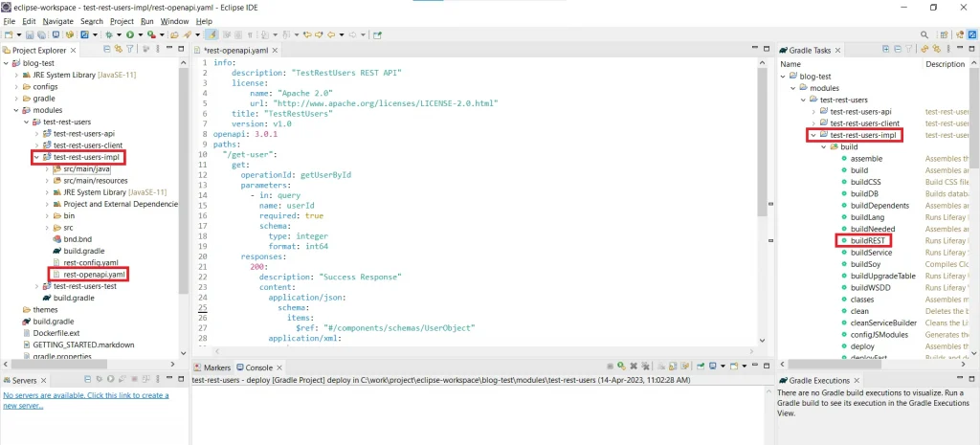Toggle Link with Editor in Project Explorer
The width and height of the screenshot is (980, 445).
118,50
